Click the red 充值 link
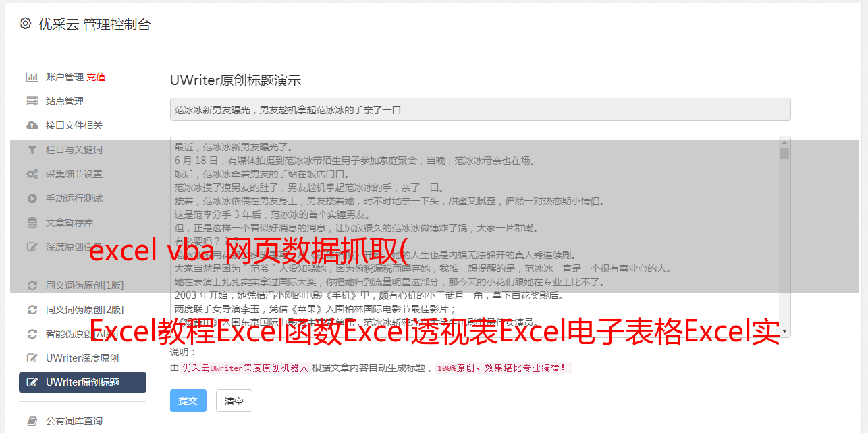868x433 pixels. tap(96, 77)
